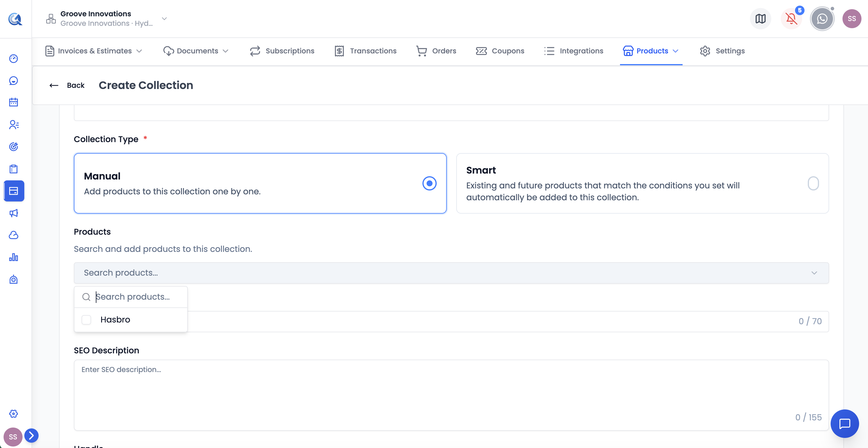
Task: Open the marketing megaphone icon in sidebar
Action: coord(13,213)
